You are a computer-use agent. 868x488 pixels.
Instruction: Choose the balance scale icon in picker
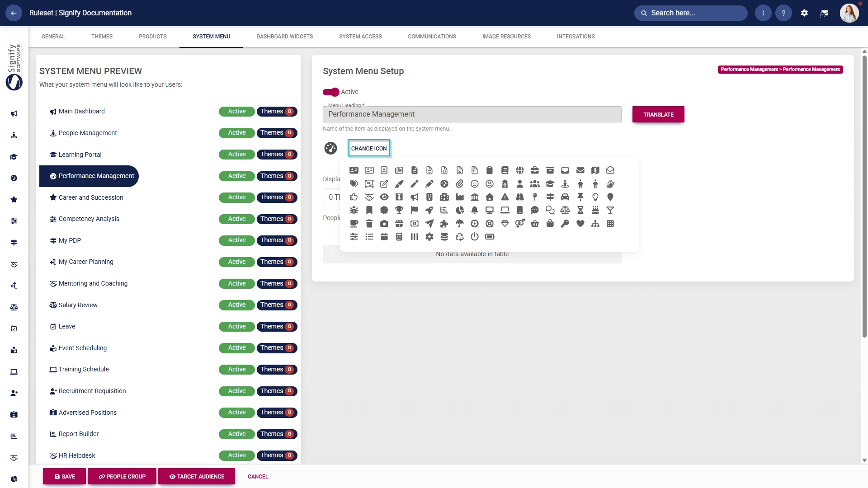pyautogui.click(x=565, y=210)
